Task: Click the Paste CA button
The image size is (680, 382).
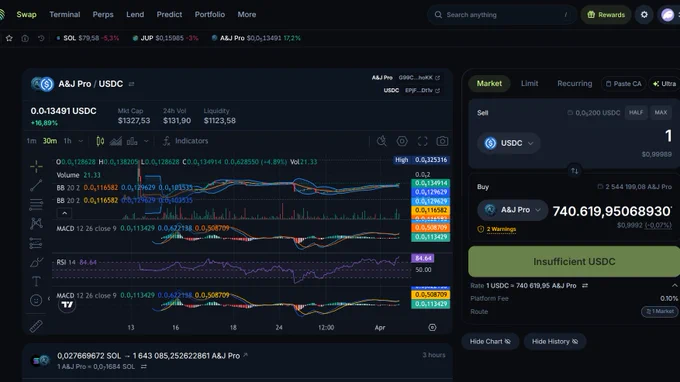Action: coord(623,84)
